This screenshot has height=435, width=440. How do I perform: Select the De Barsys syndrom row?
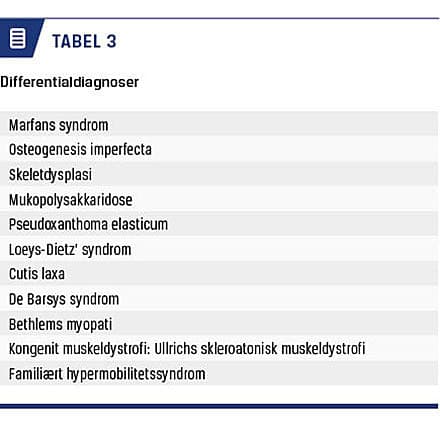[x=219, y=298]
